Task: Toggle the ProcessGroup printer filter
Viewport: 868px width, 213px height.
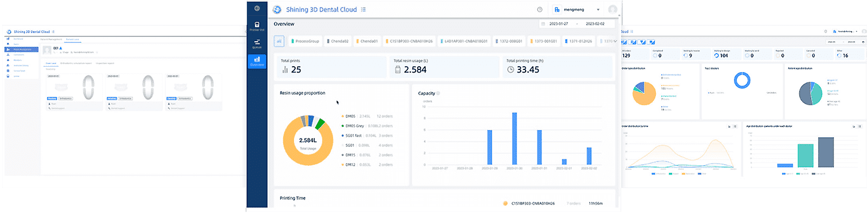Action: [x=305, y=41]
